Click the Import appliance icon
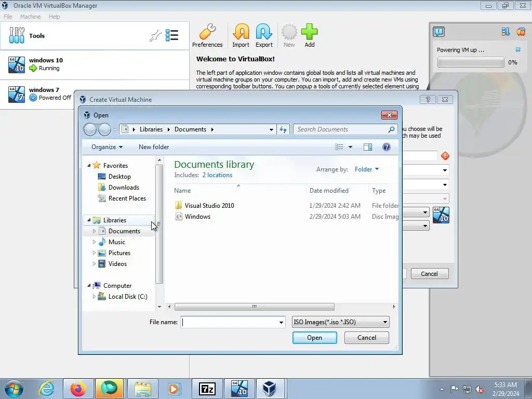 [x=241, y=35]
